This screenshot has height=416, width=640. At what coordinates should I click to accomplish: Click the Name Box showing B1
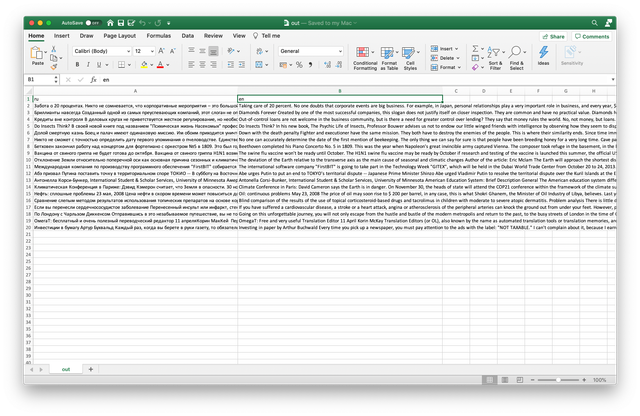tap(40, 79)
